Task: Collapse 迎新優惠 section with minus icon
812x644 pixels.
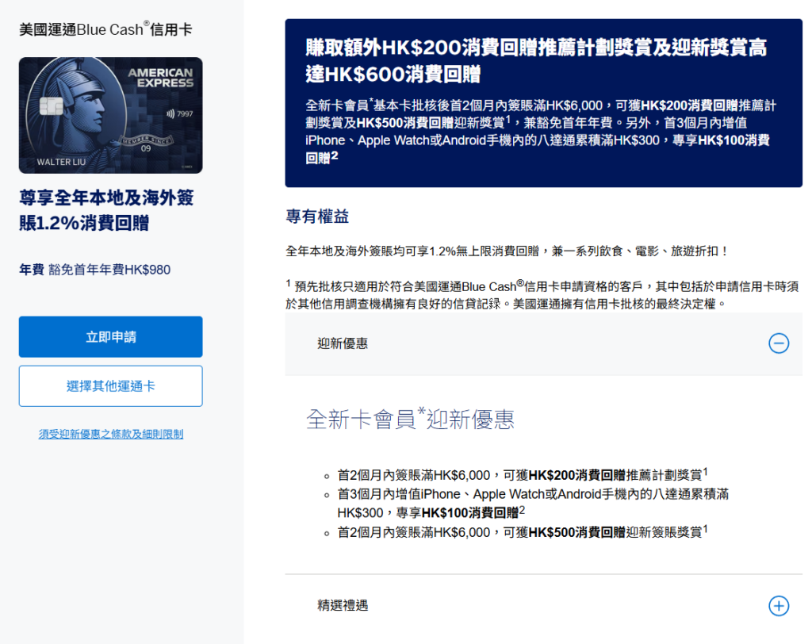Action: [x=779, y=343]
